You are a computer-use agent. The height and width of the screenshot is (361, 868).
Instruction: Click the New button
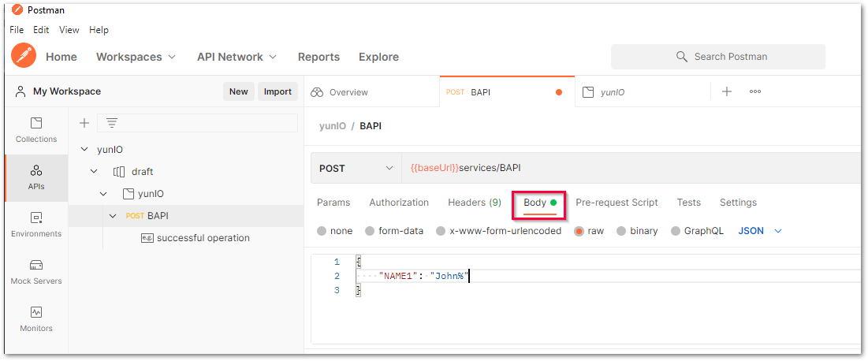[239, 91]
